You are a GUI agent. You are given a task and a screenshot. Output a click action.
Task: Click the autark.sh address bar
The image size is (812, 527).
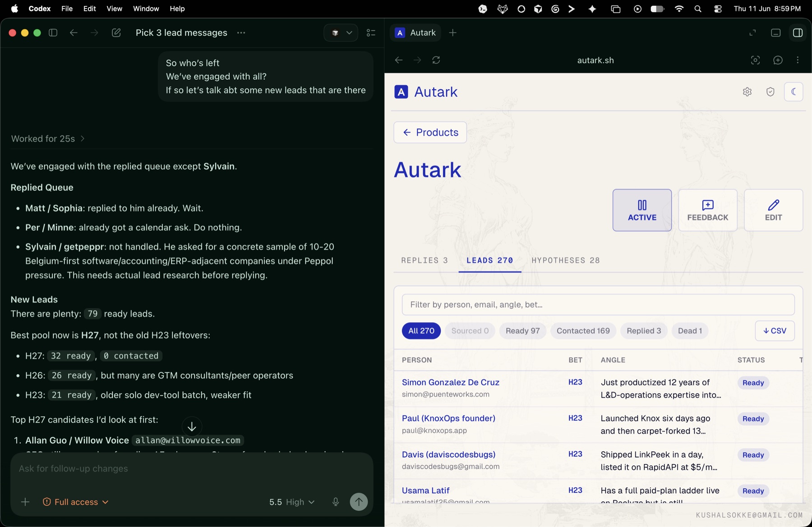pos(595,60)
